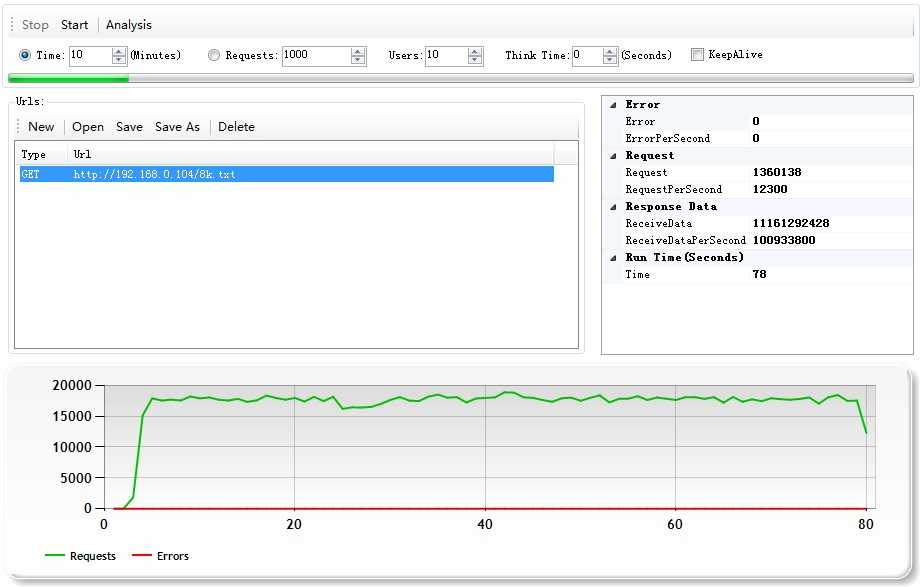
Task: Select the ReceiveData value 11161292428
Action: [x=791, y=223]
